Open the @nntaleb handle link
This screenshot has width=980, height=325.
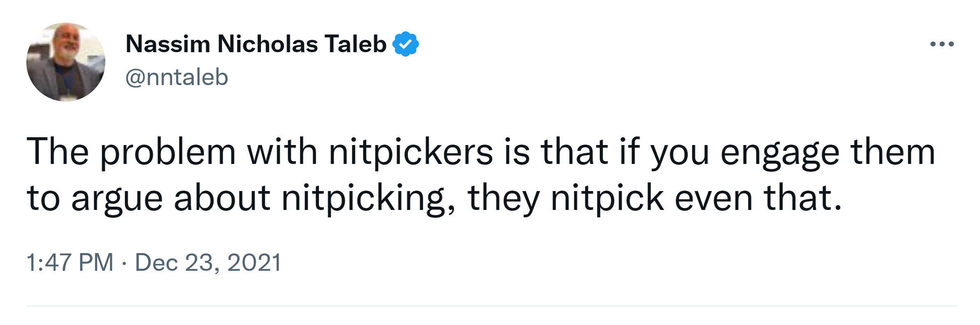click(176, 77)
